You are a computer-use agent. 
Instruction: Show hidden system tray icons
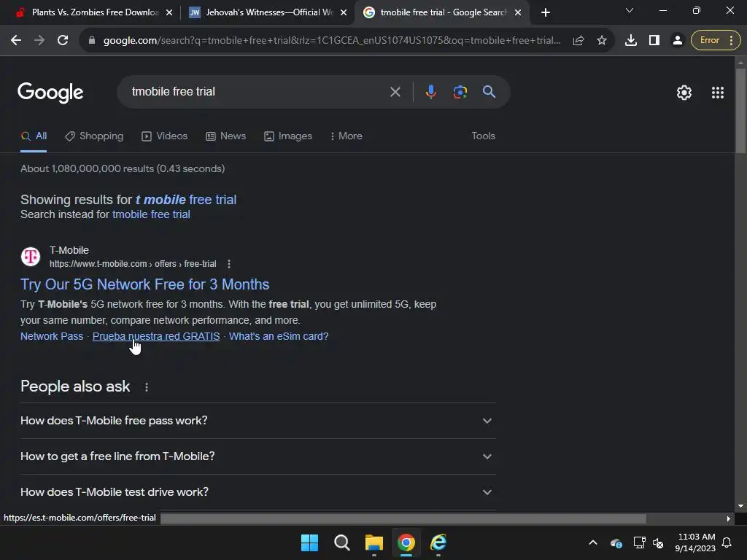pyautogui.click(x=593, y=542)
